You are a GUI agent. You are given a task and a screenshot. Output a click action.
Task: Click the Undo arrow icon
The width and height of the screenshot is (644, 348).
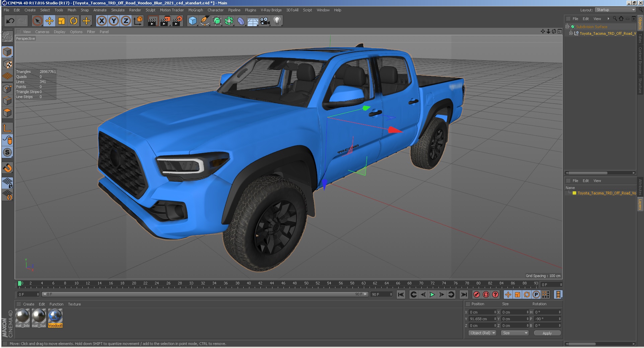(10, 21)
